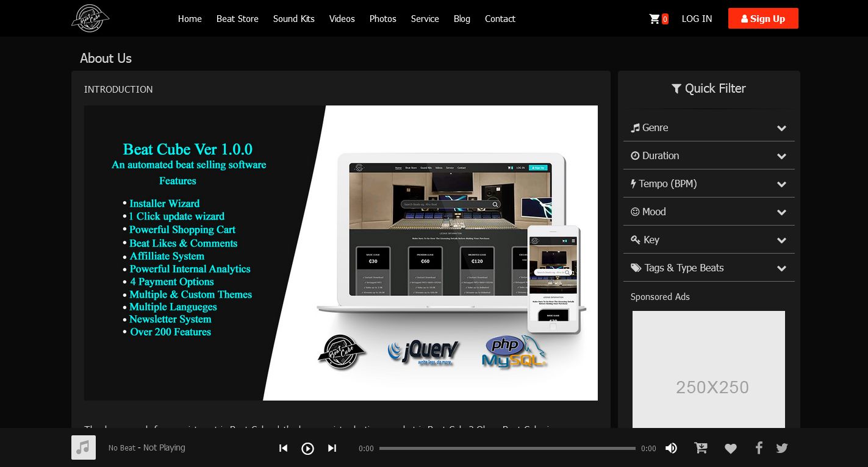Image resolution: width=868 pixels, height=467 pixels.
Task: Visit the Blog page
Action: (462, 19)
